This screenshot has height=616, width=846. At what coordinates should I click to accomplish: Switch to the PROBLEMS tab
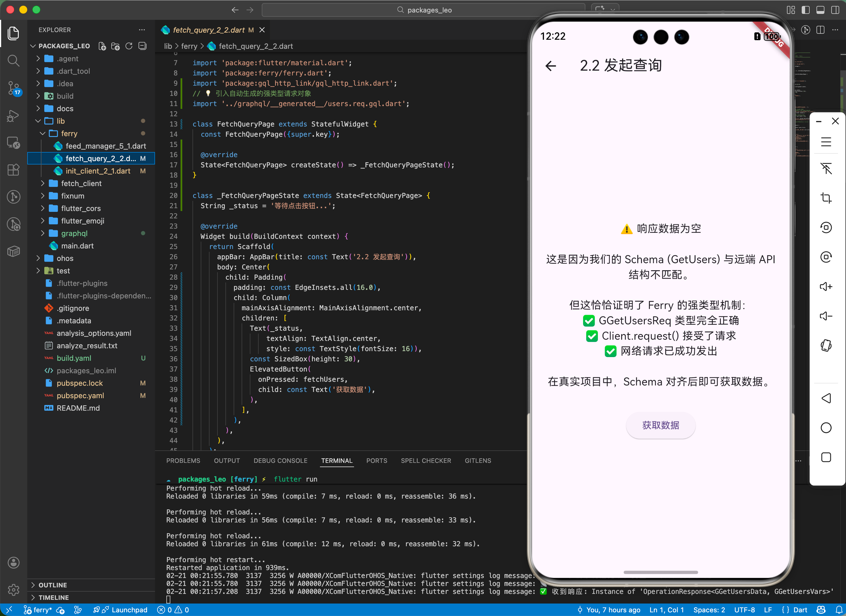coord(183,461)
